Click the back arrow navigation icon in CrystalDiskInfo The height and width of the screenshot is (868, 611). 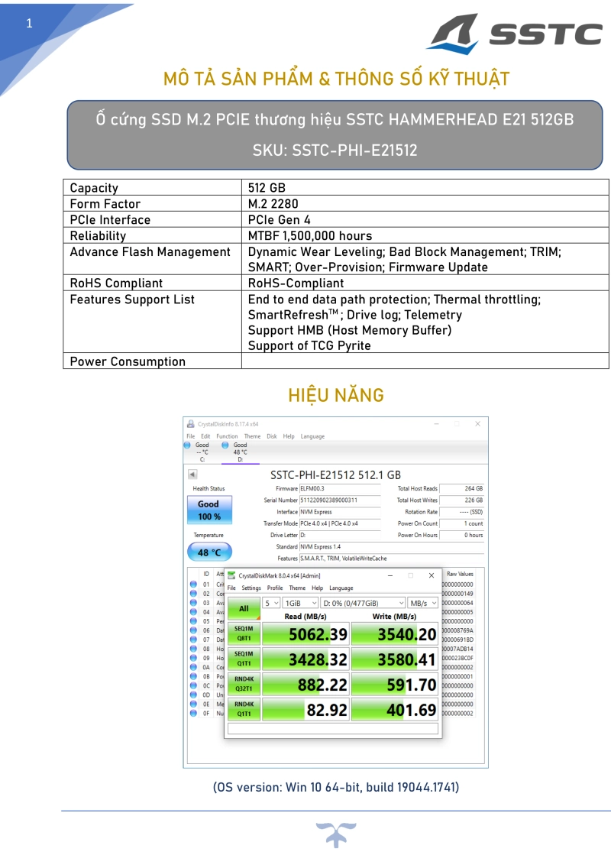coord(191,473)
